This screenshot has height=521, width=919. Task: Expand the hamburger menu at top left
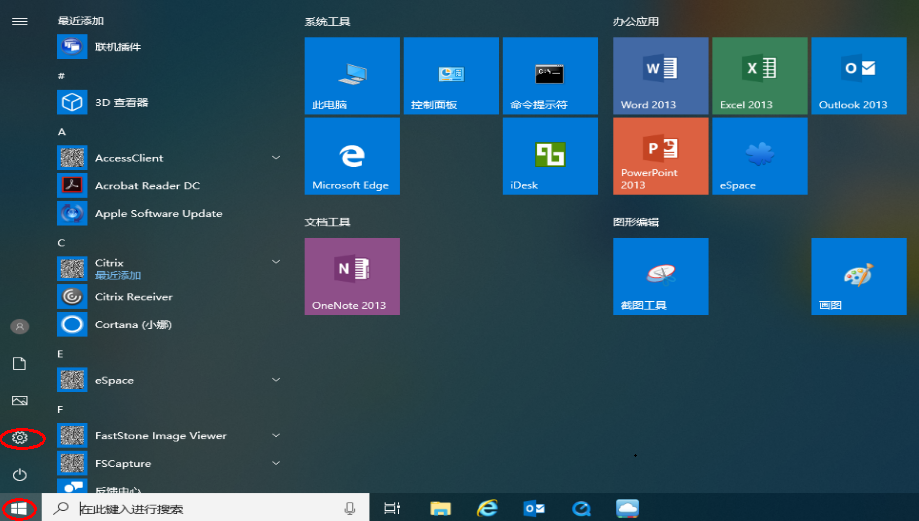coord(19,21)
